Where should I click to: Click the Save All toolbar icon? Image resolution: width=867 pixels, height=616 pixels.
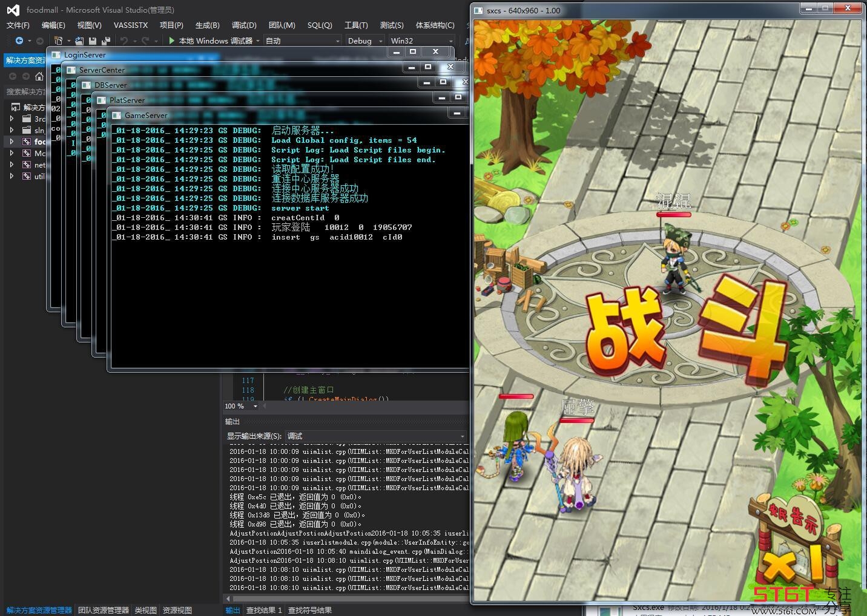pyautogui.click(x=106, y=41)
